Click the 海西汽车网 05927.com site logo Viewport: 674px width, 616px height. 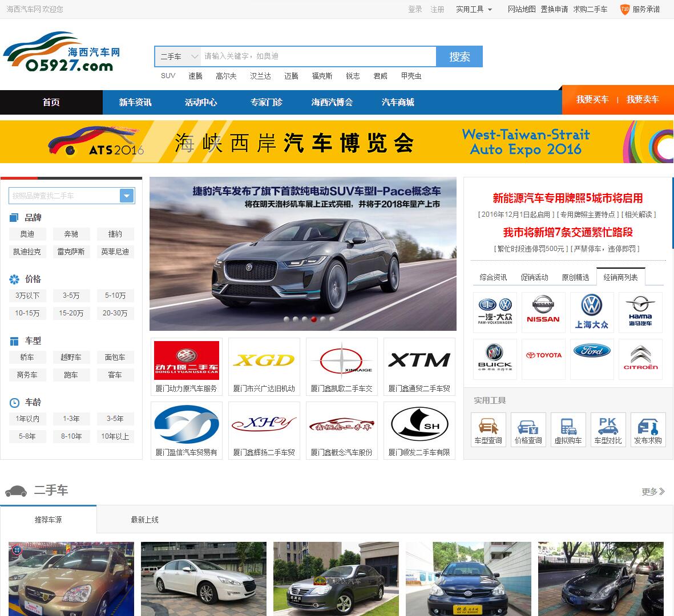point(62,51)
